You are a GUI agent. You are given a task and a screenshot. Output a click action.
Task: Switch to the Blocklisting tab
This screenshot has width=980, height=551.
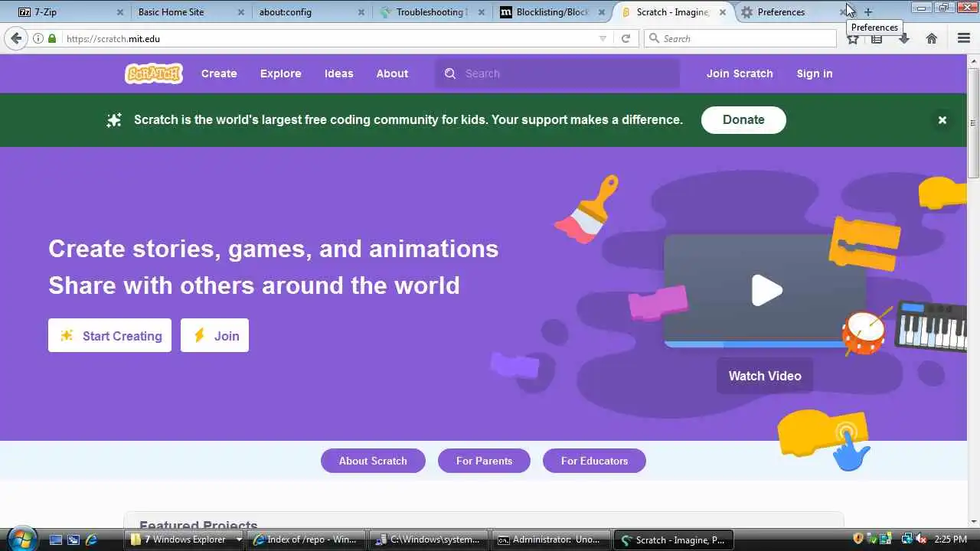point(553,12)
